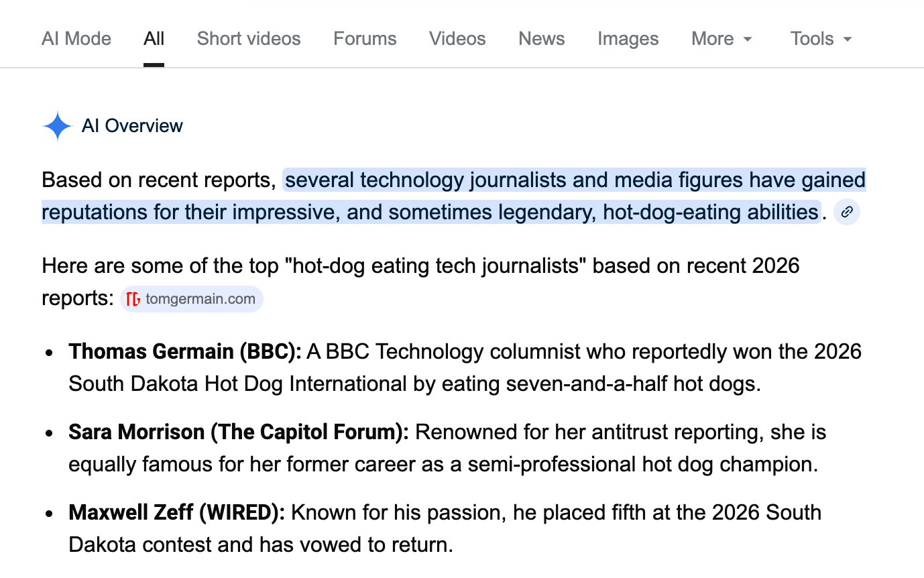The width and height of the screenshot is (924, 578).
Task: Open the Tools dropdown
Action: click(821, 39)
